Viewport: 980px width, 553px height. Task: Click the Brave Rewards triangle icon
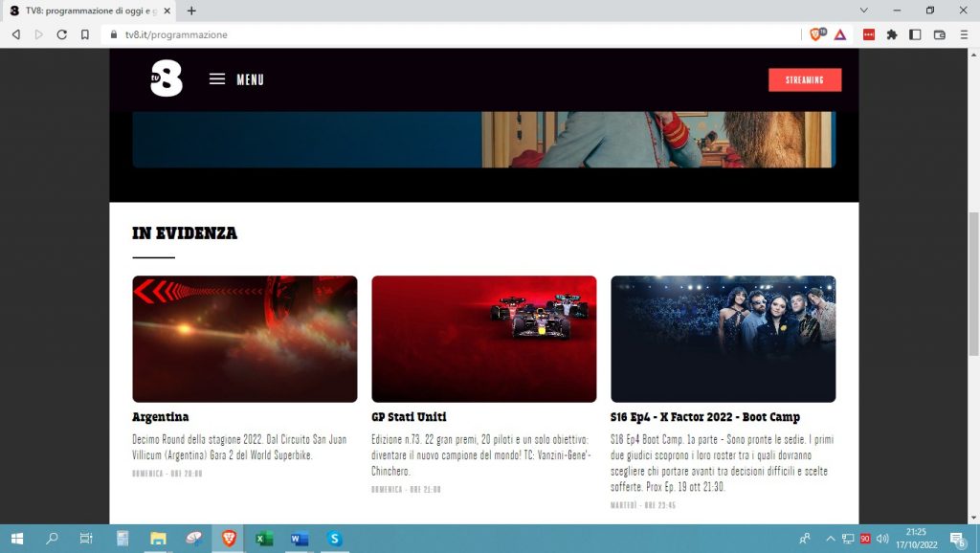(839, 34)
